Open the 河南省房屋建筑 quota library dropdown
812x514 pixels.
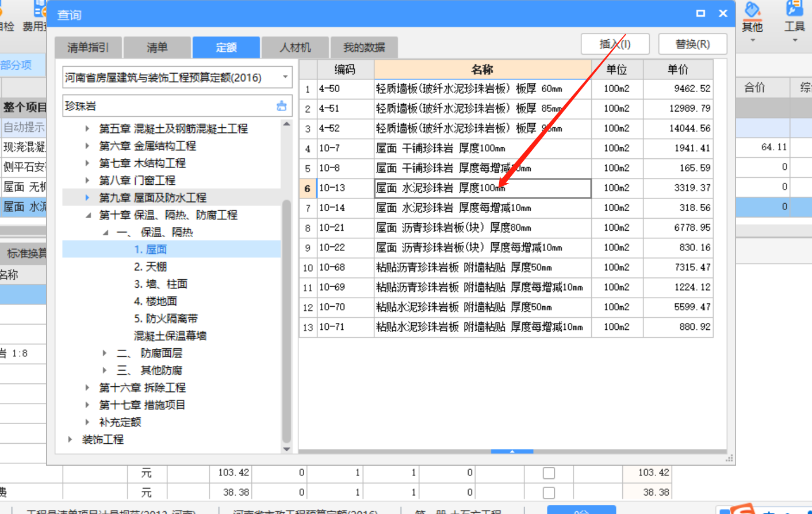point(285,77)
